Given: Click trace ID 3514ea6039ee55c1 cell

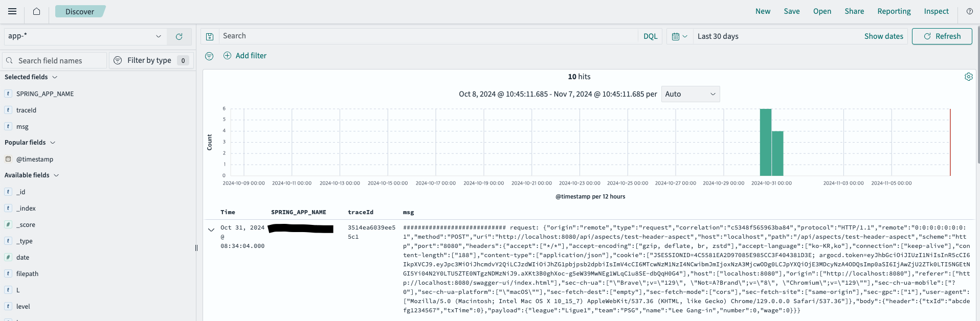Looking at the screenshot, I should click(x=371, y=232).
